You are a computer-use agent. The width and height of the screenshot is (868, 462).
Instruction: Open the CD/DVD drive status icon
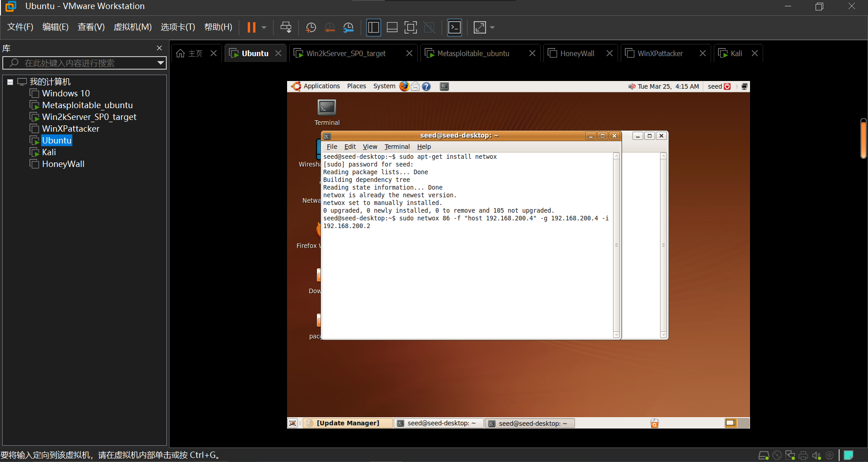click(777, 455)
